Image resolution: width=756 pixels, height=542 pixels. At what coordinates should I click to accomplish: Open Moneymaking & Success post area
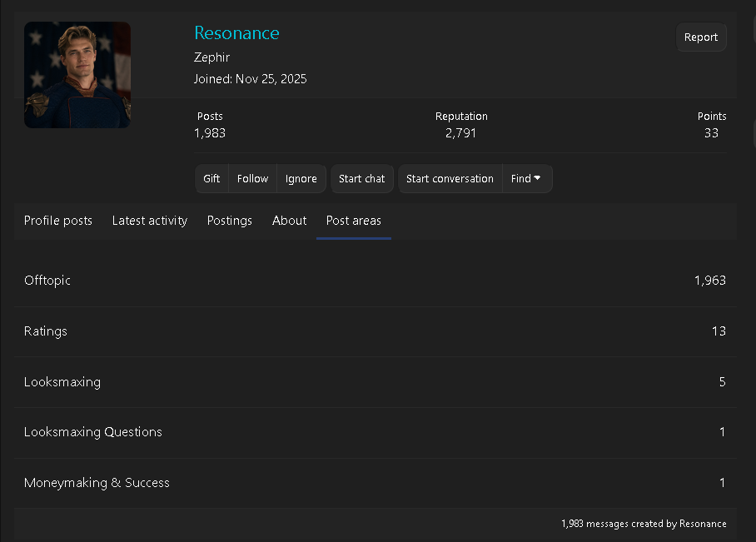pos(376,483)
